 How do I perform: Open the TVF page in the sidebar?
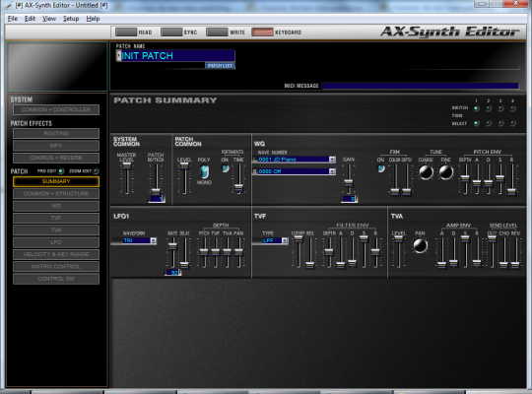click(56, 218)
